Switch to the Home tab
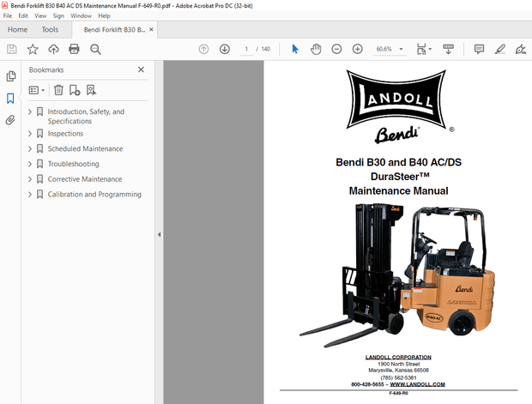 [x=17, y=29]
